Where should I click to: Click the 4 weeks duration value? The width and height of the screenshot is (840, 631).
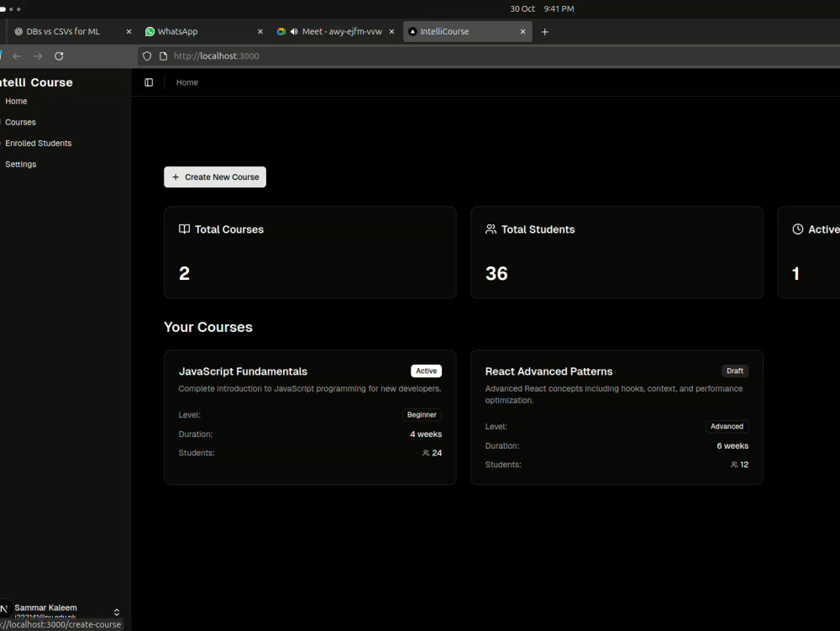[426, 434]
